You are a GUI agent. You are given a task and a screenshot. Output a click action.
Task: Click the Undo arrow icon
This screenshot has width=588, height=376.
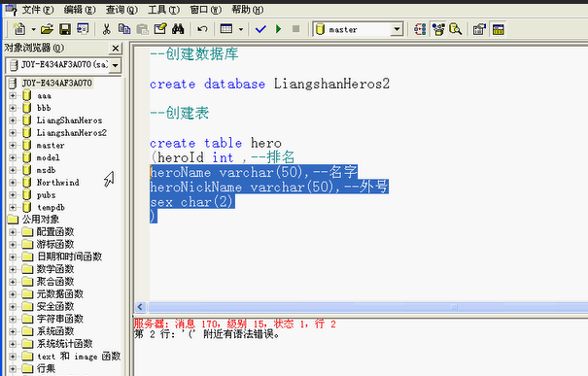(x=202, y=29)
